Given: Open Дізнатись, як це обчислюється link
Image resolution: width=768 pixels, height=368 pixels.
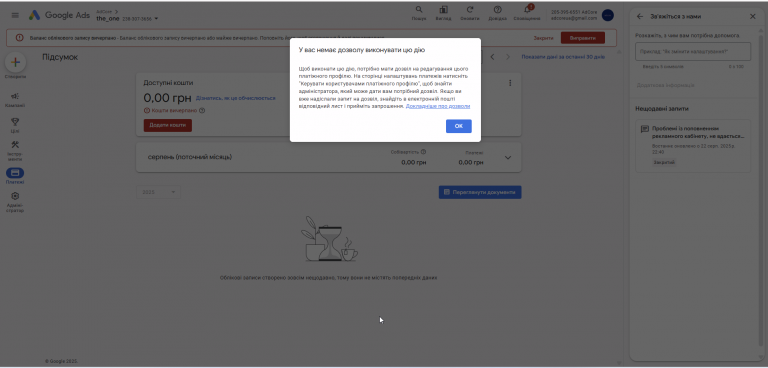Looking at the screenshot, I should [x=236, y=98].
